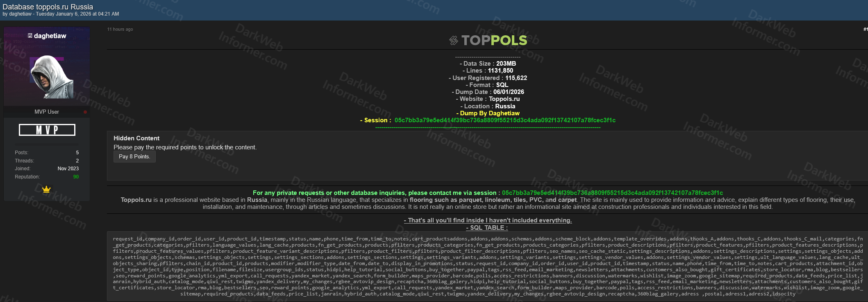Click the Hidden Content heading

click(x=136, y=138)
